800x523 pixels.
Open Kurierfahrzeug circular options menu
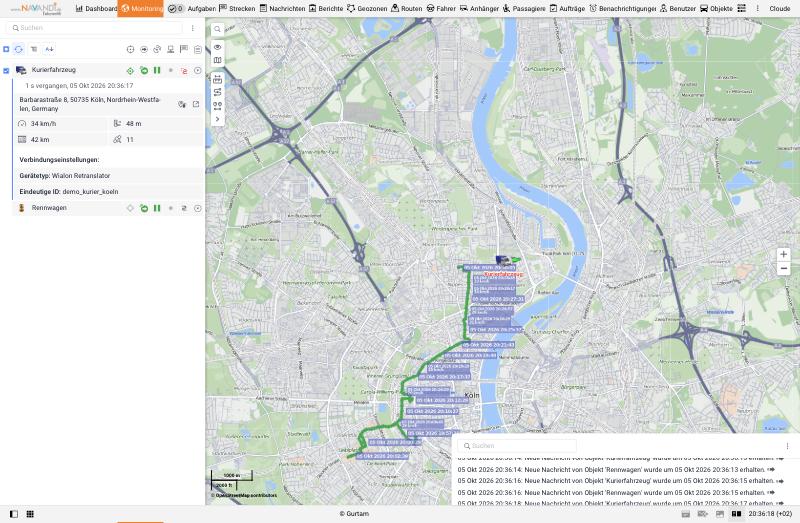197,71
